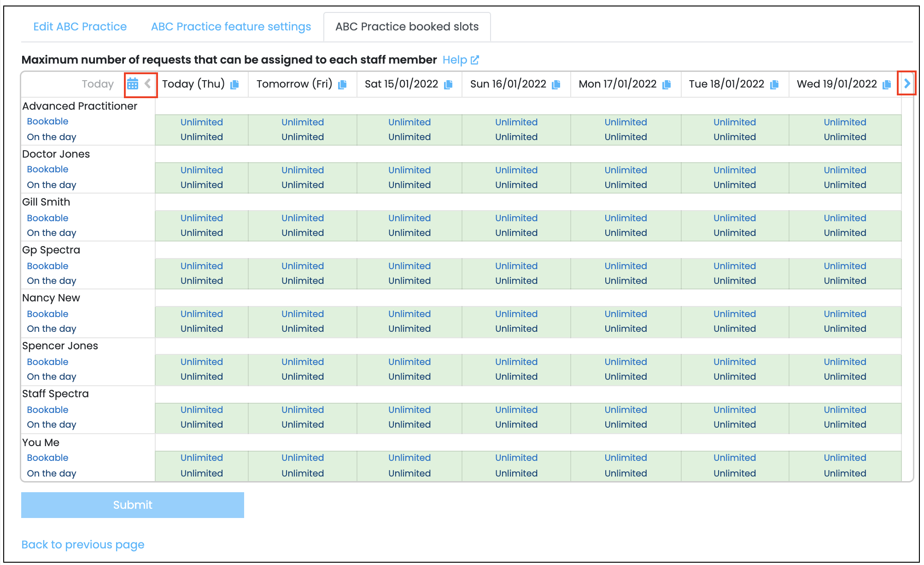Image resolution: width=924 pixels, height=565 pixels.
Task: Open the calendar date picker icon
Action: click(133, 84)
